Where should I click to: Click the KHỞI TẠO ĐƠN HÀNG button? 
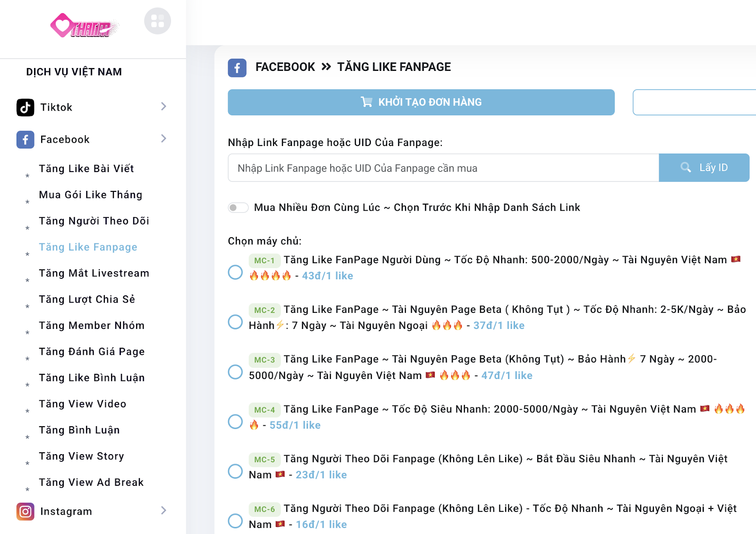click(x=421, y=102)
